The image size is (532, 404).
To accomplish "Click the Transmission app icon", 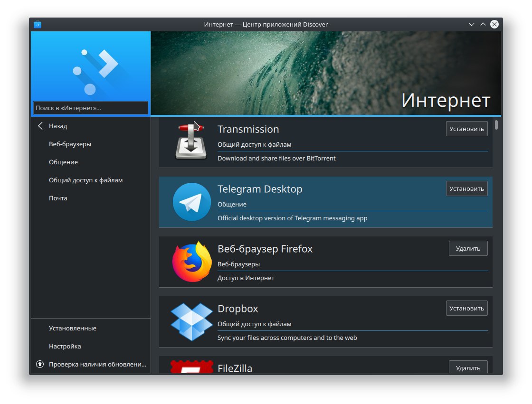I will (191, 141).
